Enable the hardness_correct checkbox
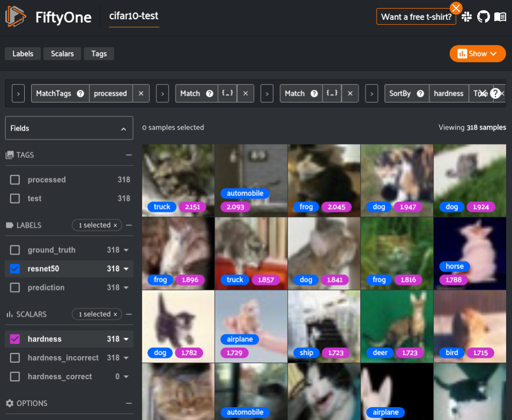 (15, 376)
